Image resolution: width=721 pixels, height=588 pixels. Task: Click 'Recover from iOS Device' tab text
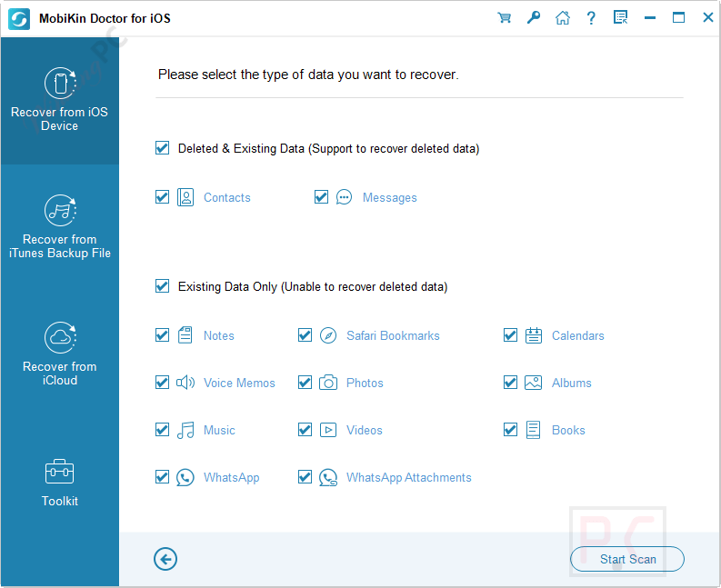pyautogui.click(x=59, y=119)
